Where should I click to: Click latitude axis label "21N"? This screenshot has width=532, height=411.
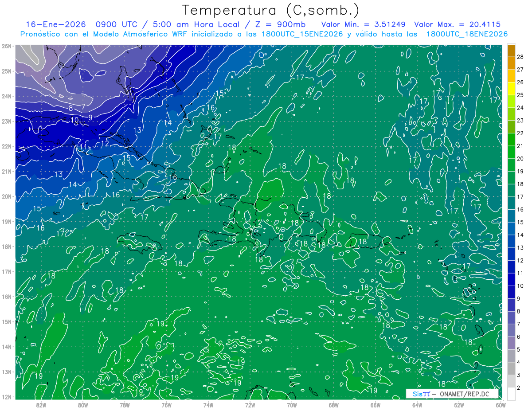click(6, 171)
